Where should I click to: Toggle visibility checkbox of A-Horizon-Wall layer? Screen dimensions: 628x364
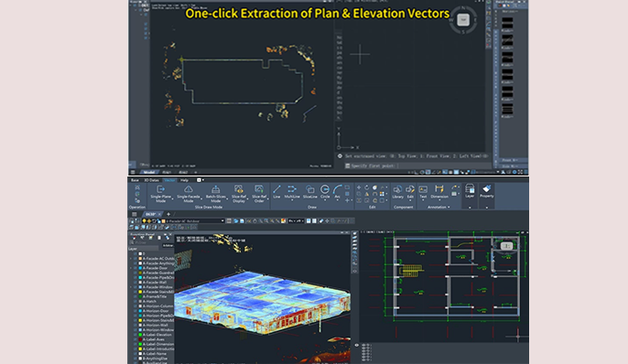point(135,326)
